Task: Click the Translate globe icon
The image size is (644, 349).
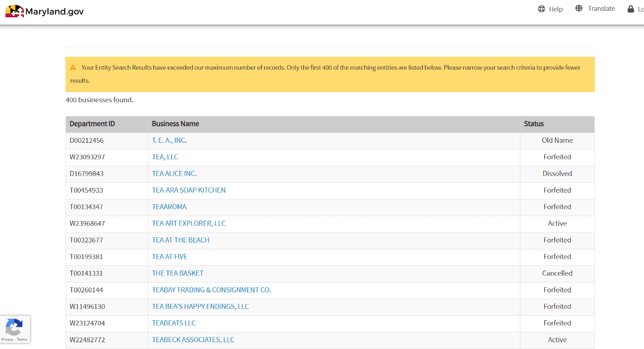Action: 579,8
